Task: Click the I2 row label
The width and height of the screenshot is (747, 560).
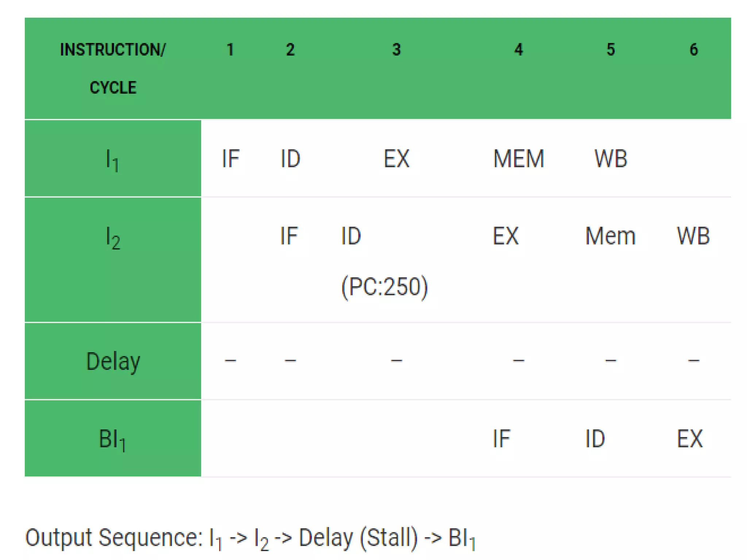Action: coord(112,238)
